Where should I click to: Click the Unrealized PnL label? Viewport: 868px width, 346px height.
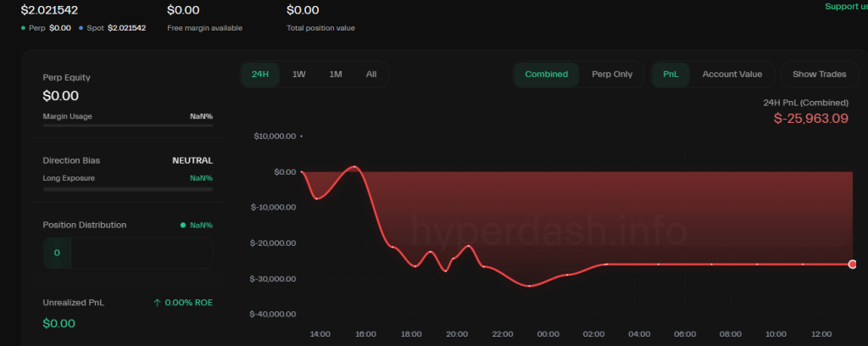pyautogui.click(x=73, y=303)
